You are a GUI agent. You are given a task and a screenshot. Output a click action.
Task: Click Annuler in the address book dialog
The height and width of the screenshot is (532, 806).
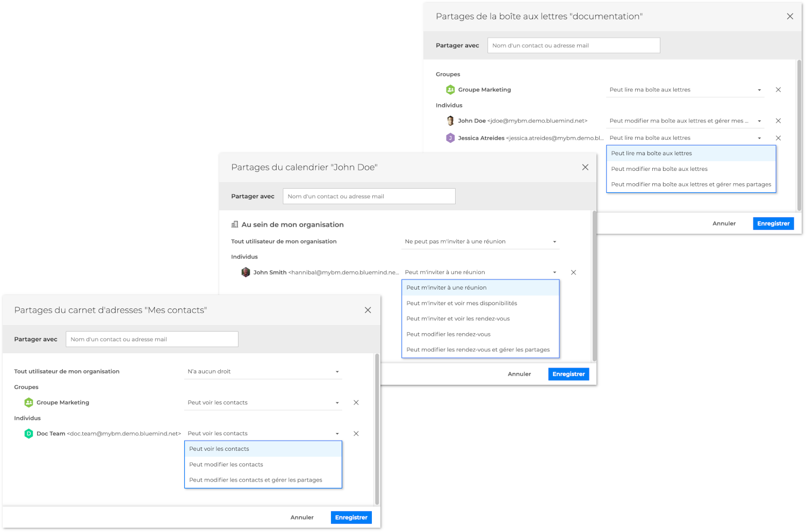(302, 517)
